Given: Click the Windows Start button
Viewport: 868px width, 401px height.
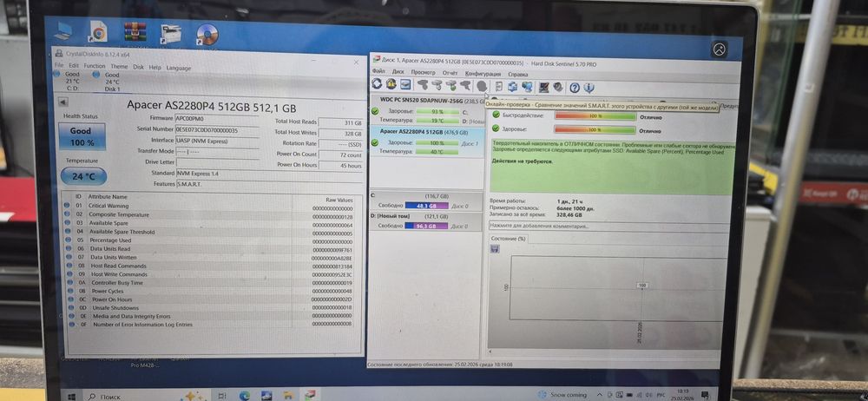Looking at the screenshot, I should click(x=71, y=396).
